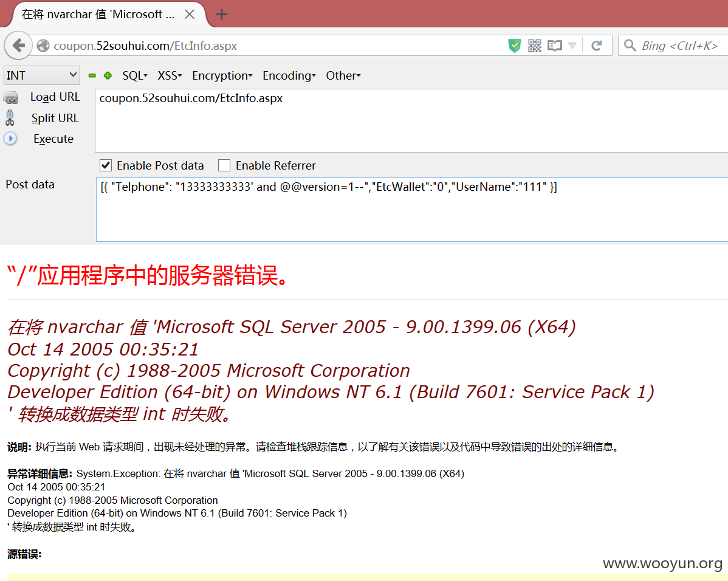The height and width of the screenshot is (581, 728).
Task: Click the green plus HackBar icon
Action: [108, 76]
